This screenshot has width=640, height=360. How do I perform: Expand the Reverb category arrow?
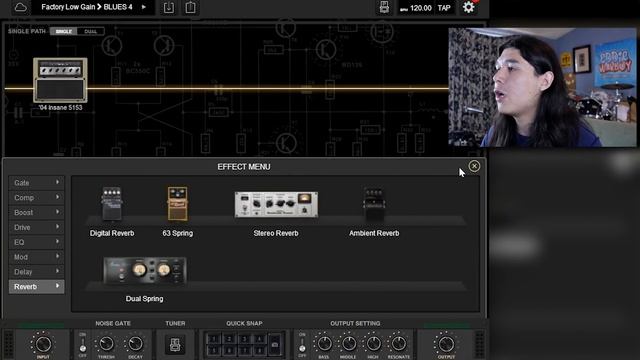pos(57,286)
